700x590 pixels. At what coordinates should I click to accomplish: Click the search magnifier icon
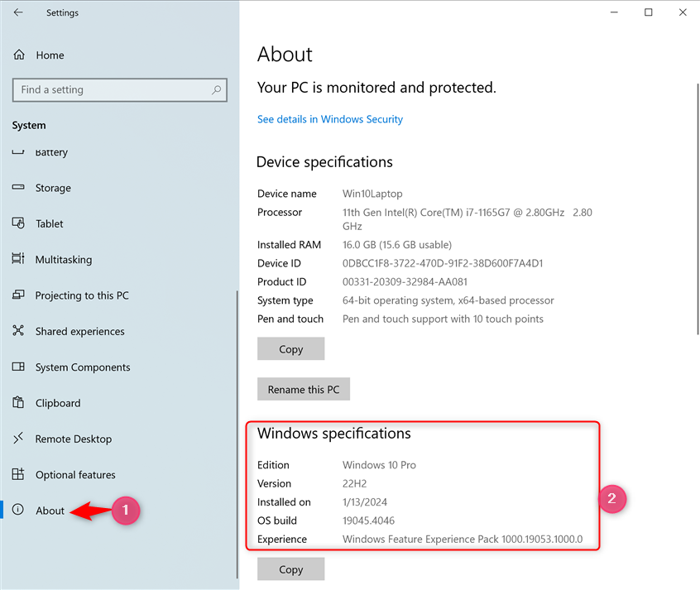tap(217, 89)
